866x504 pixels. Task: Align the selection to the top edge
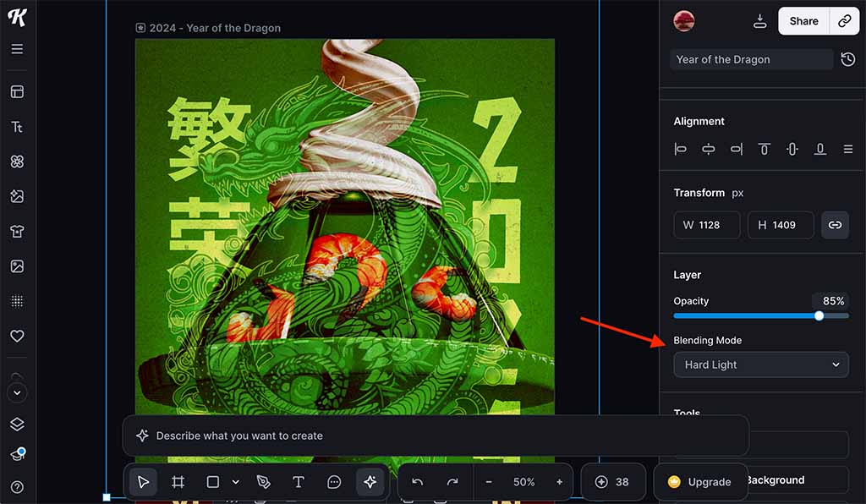point(764,149)
